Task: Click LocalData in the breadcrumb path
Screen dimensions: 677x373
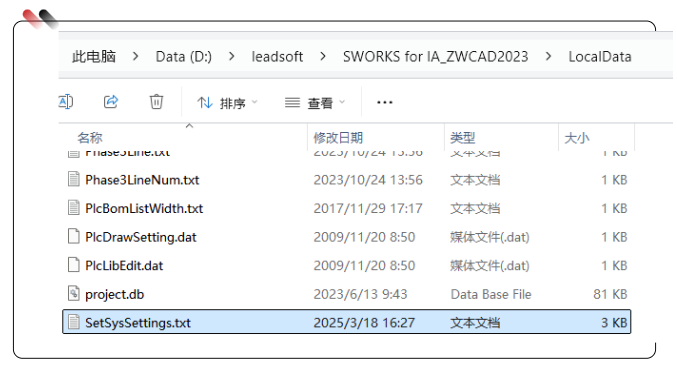Action: tap(600, 57)
